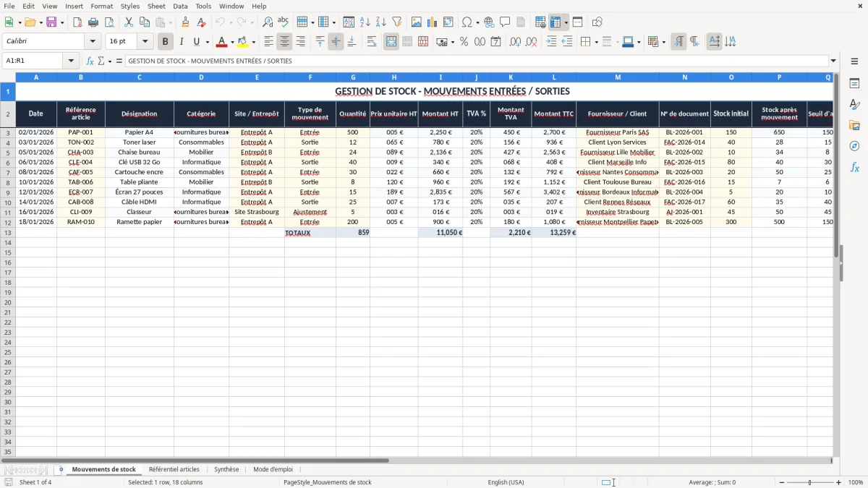
Task: Click the yellow Background Color swatch
Action: [x=243, y=42]
